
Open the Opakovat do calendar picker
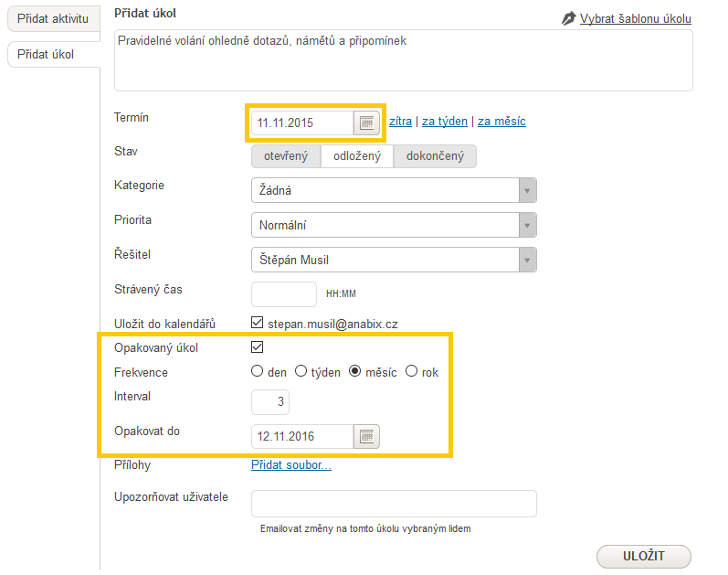pos(366,436)
